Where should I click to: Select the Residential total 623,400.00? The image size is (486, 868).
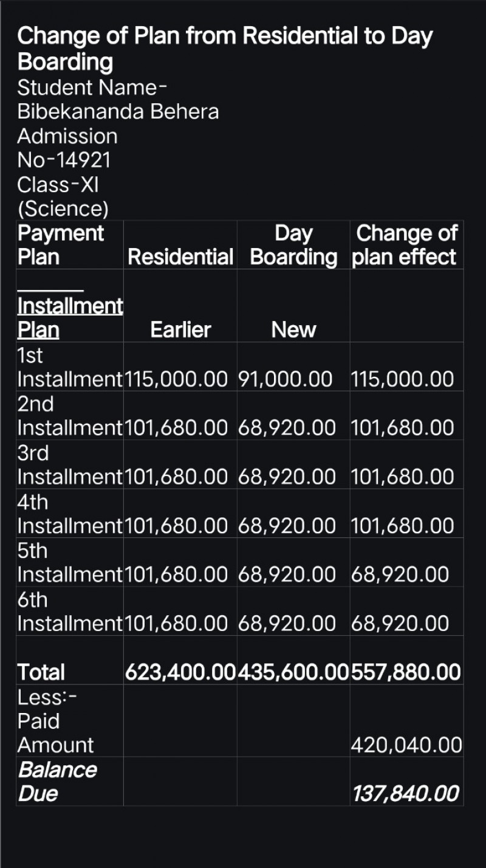[x=180, y=672]
